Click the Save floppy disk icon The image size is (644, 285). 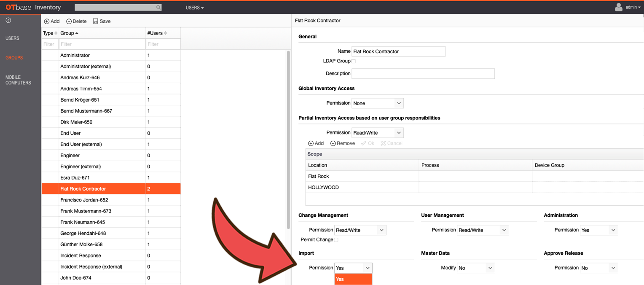tap(95, 21)
